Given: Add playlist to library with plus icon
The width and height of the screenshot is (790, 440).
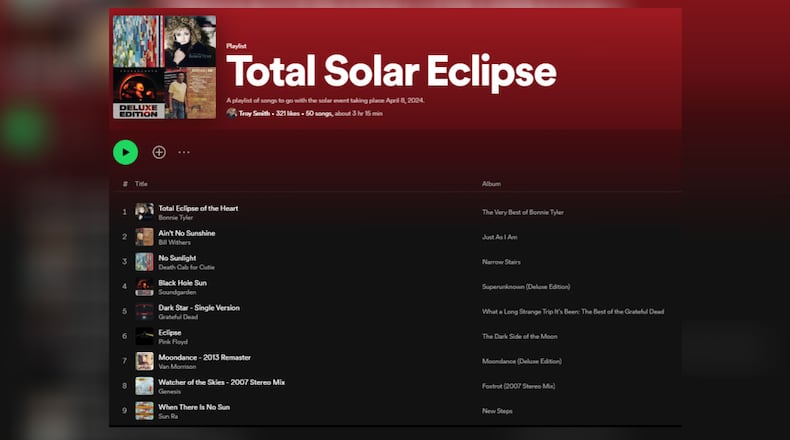Looking at the screenshot, I should point(159,152).
